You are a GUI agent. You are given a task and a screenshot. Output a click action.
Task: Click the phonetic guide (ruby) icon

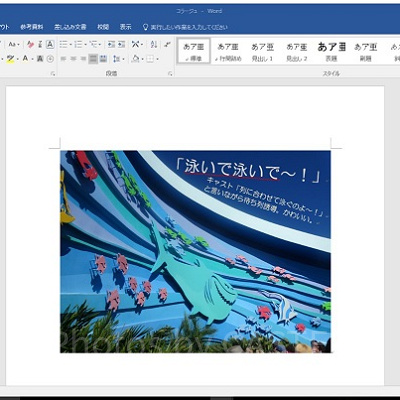[40, 44]
